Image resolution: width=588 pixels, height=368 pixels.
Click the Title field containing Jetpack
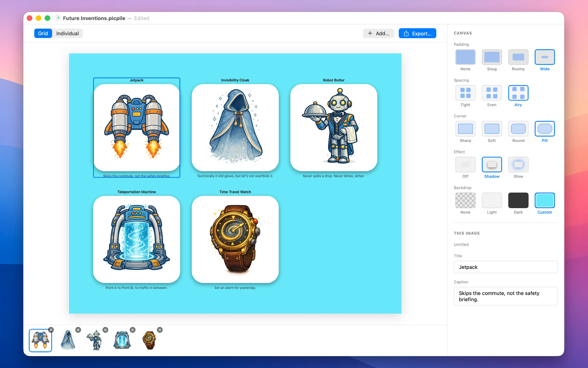click(506, 267)
